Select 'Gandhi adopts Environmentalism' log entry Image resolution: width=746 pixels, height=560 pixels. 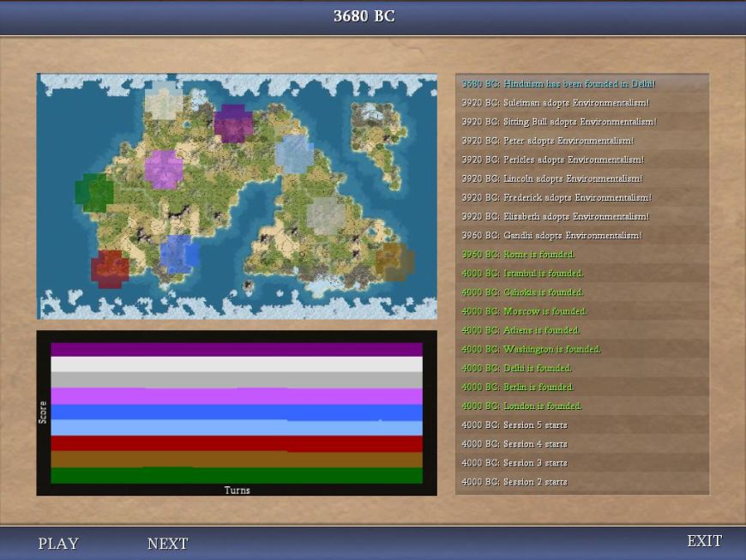(x=582, y=236)
